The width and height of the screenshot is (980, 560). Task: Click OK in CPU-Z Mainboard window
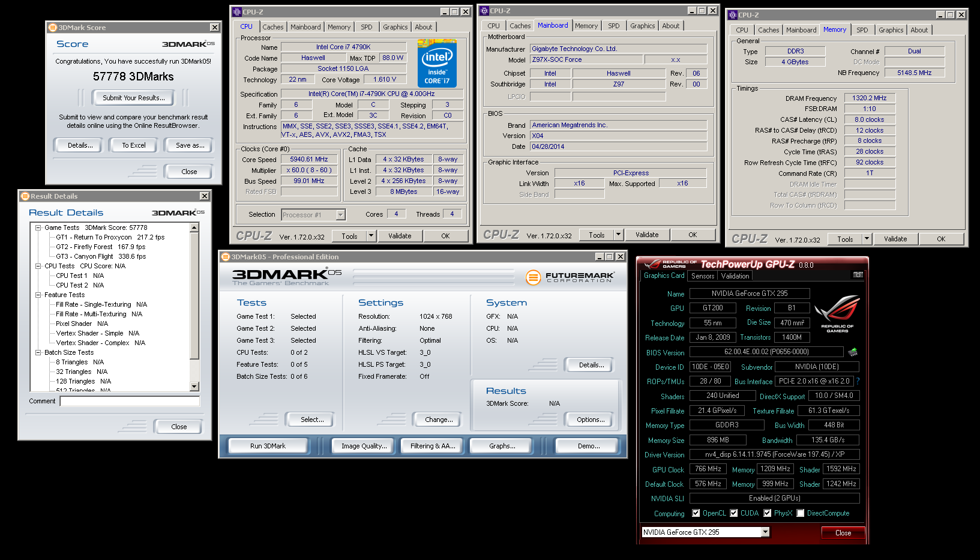[x=693, y=235]
